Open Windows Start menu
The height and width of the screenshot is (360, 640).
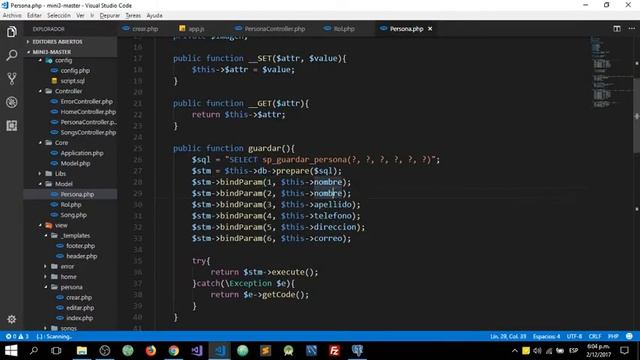tap(11, 351)
